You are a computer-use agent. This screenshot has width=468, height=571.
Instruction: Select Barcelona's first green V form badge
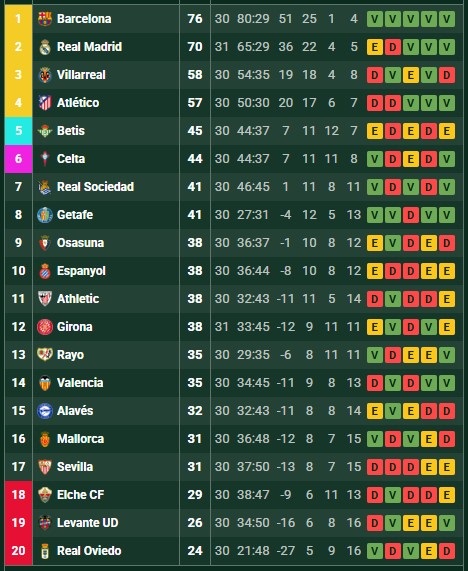pos(375,19)
